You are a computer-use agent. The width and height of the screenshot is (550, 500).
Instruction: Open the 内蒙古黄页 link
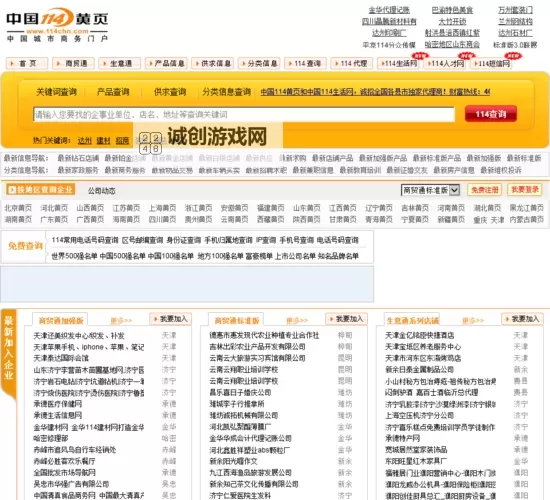tap(526, 220)
